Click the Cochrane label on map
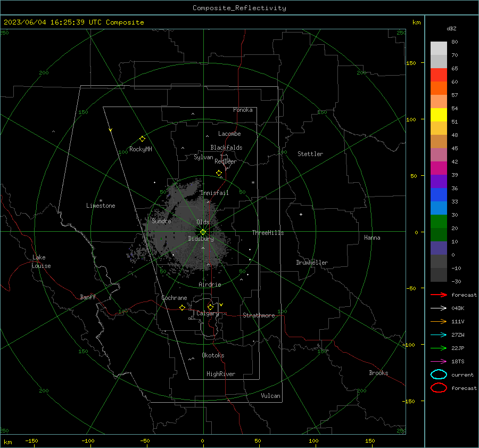479x448 pixels. click(x=174, y=298)
